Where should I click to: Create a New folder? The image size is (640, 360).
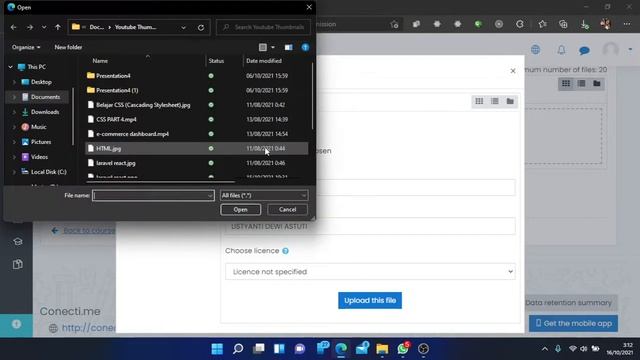coord(68,47)
